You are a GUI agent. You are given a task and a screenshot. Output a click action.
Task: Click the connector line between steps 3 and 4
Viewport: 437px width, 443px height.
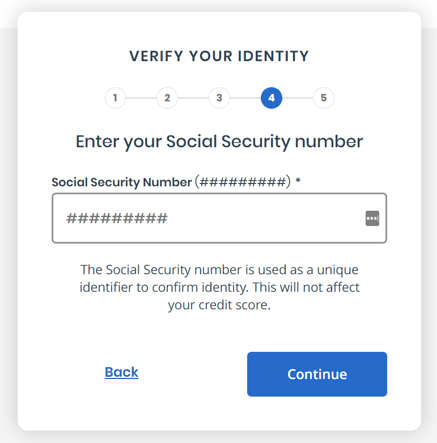[x=245, y=98]
